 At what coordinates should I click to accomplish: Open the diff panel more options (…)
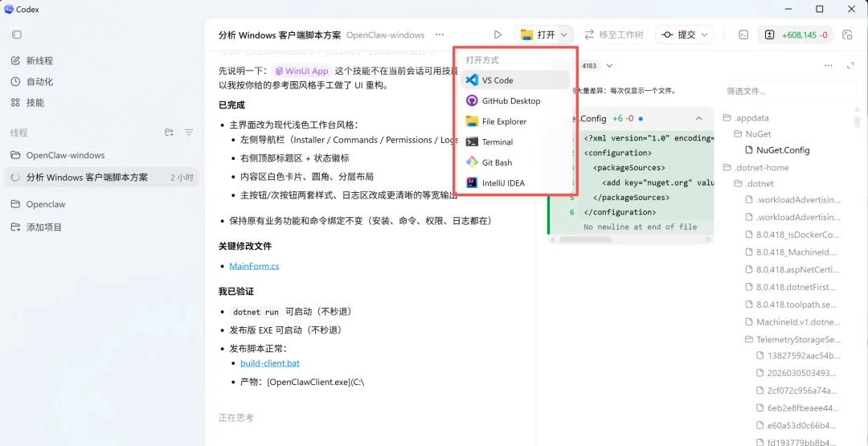tap(828, 65)
